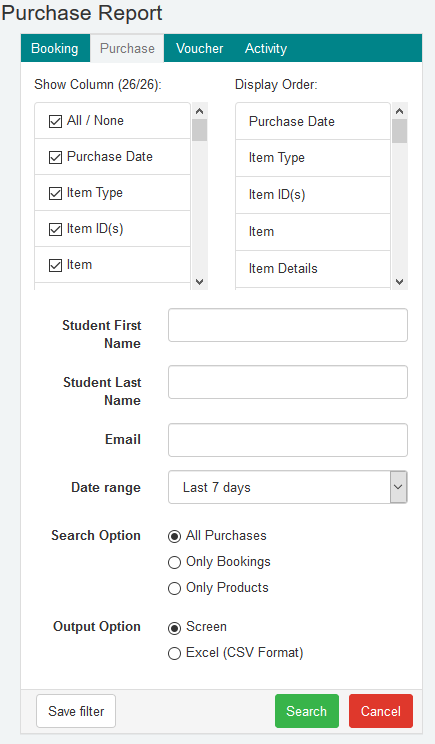Viewport: 435px width, 744px height.
Task: Click down arrow of Display Order scrollbar
Action: [x=400, y=282]
